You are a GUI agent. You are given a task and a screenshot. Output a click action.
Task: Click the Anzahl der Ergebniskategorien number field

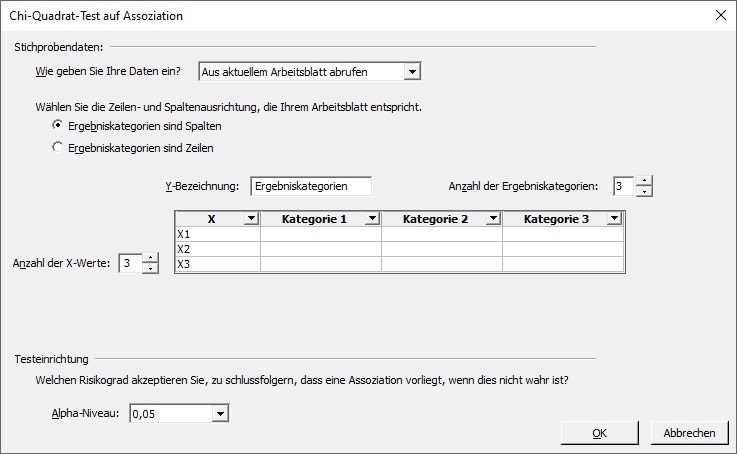(624, 186)
